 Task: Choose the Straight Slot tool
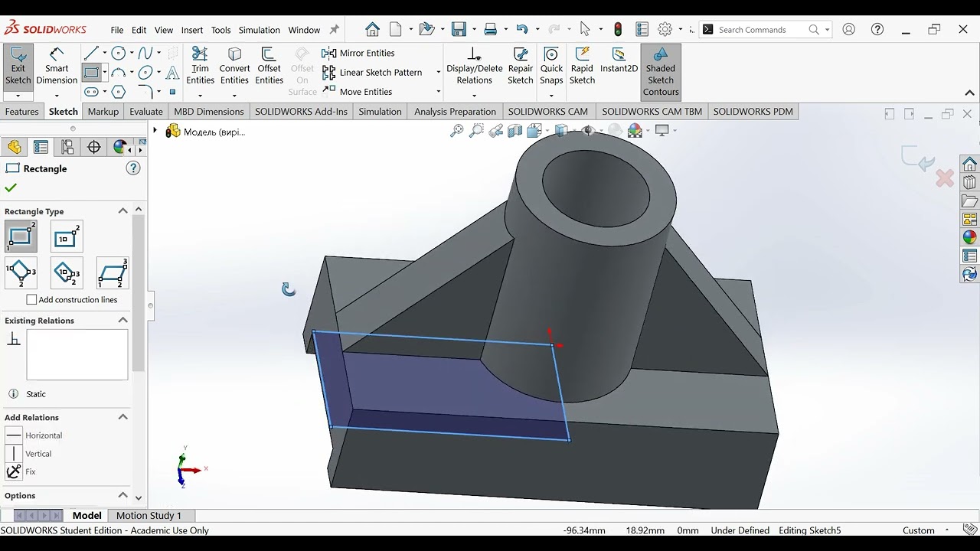91,92
